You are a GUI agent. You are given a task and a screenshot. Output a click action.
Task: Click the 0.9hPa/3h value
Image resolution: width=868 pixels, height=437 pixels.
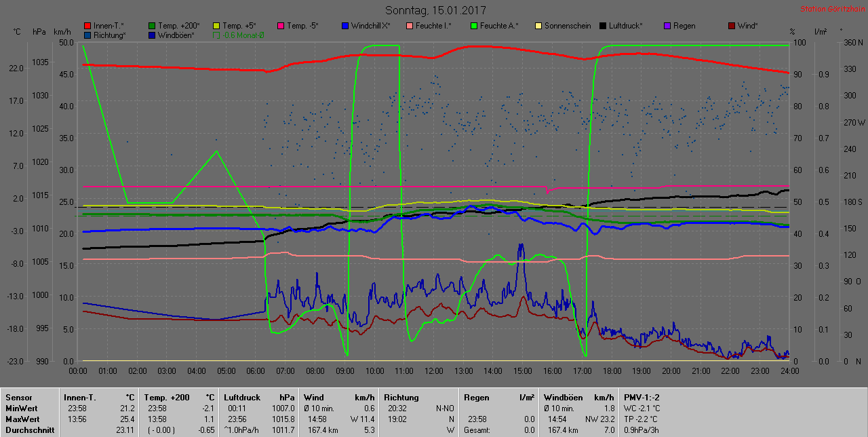pyautogui.click(x=643, y=430)
